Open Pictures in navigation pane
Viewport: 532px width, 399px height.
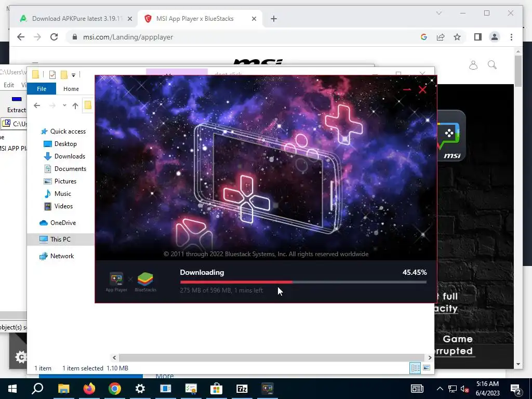point(60,181)
